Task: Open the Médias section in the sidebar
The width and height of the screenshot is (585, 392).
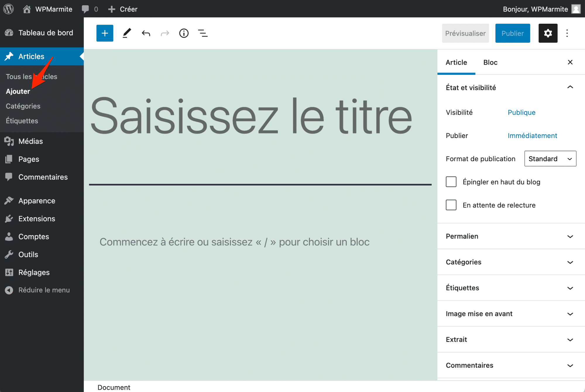Action: click(30, 141)
